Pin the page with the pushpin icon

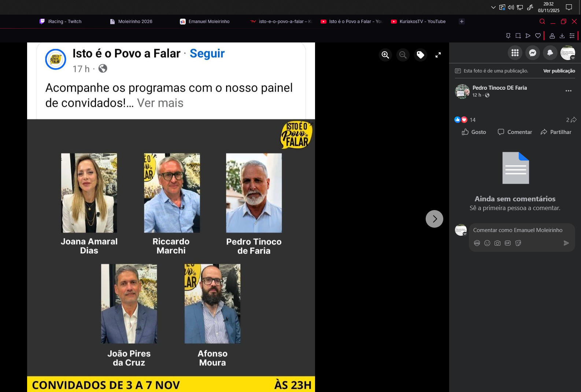(x=508, y=36)
